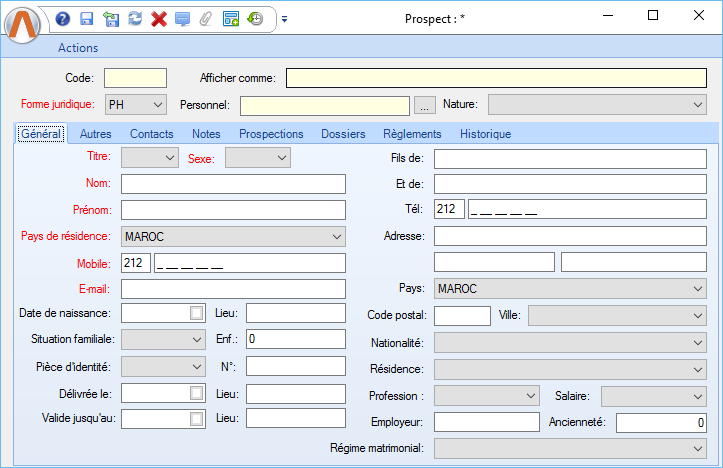723x468 pixels.
Task: Click the save floppy disk icon
Action: [x=87, y=19]
